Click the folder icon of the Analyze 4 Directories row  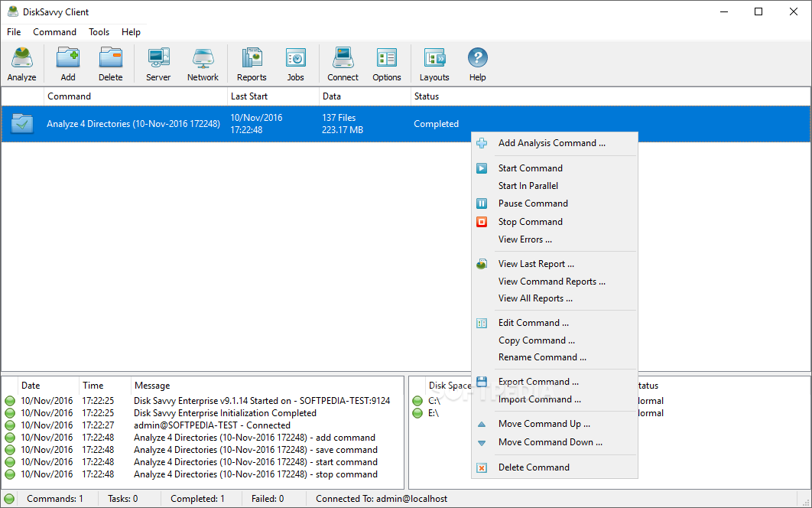22,124
